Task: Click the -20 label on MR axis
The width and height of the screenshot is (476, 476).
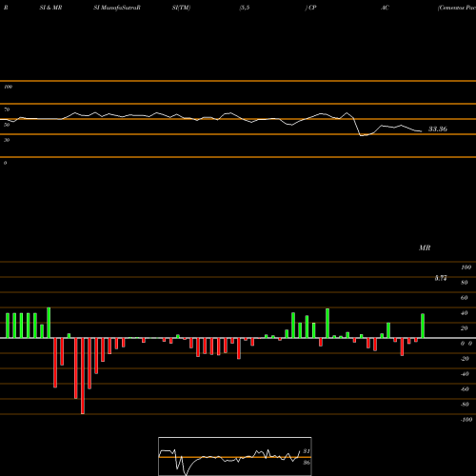Action: [x=465, y=359]
